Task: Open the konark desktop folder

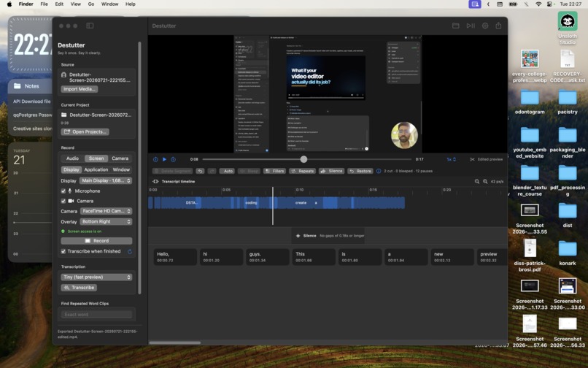Action: 568,249
